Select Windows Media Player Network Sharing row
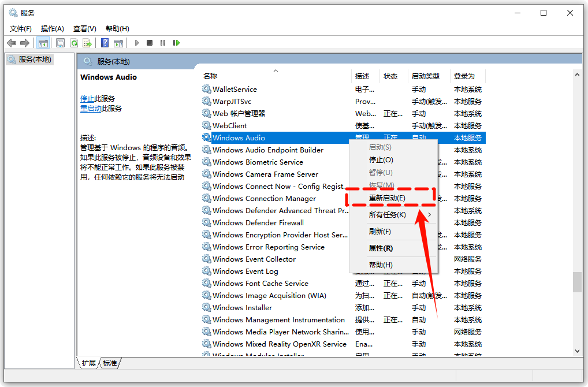The width and height of the screenshot is (588, 387). point(344,332)
